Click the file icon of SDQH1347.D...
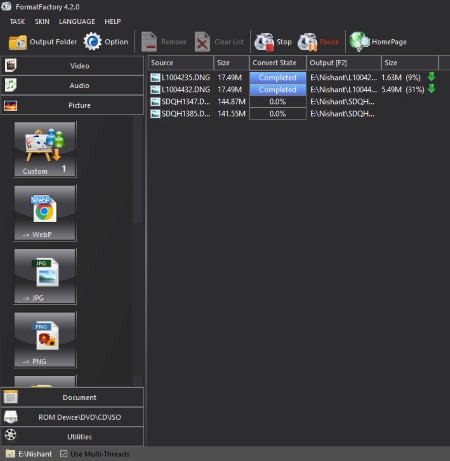450x461 pixels. click(155, 102)
